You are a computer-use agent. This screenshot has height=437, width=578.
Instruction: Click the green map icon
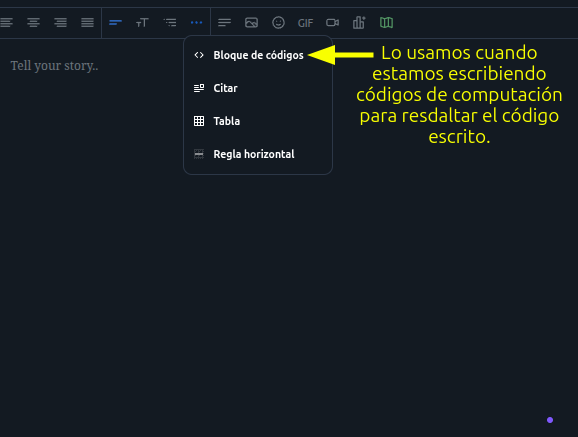[x=386, y=23]
